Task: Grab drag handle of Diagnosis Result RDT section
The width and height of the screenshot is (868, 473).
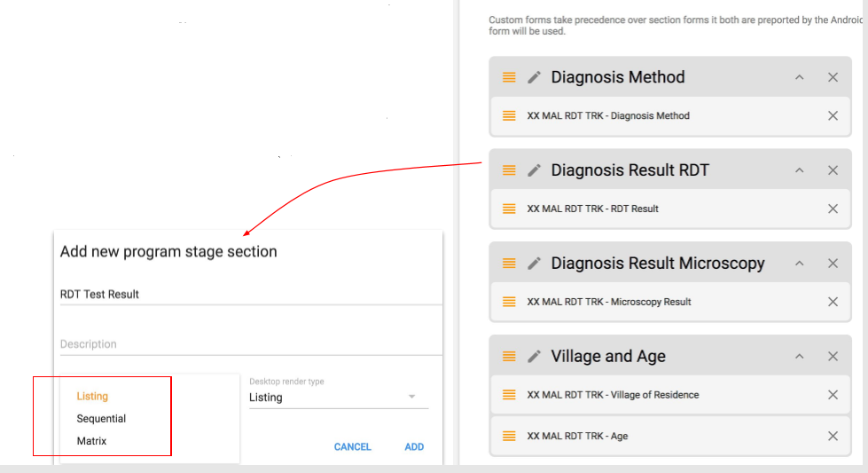Action: click(509, 170)
